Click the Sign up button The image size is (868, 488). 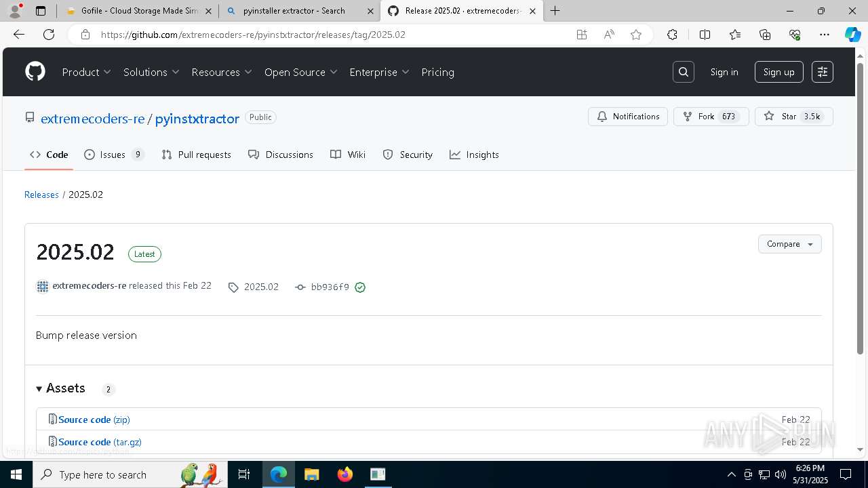(x=778, y=72)
